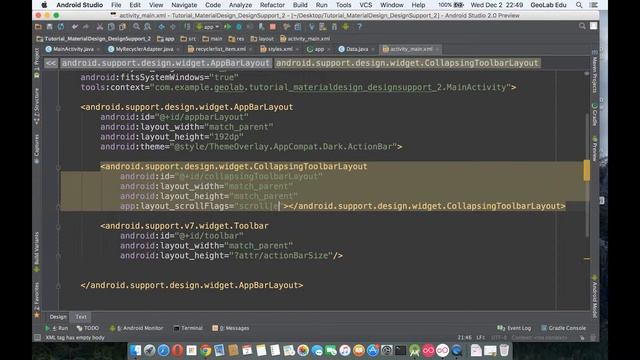The width and height of the screenshot is (640, 360).
Task: Switch to the Text view tab
Action: 81,317
